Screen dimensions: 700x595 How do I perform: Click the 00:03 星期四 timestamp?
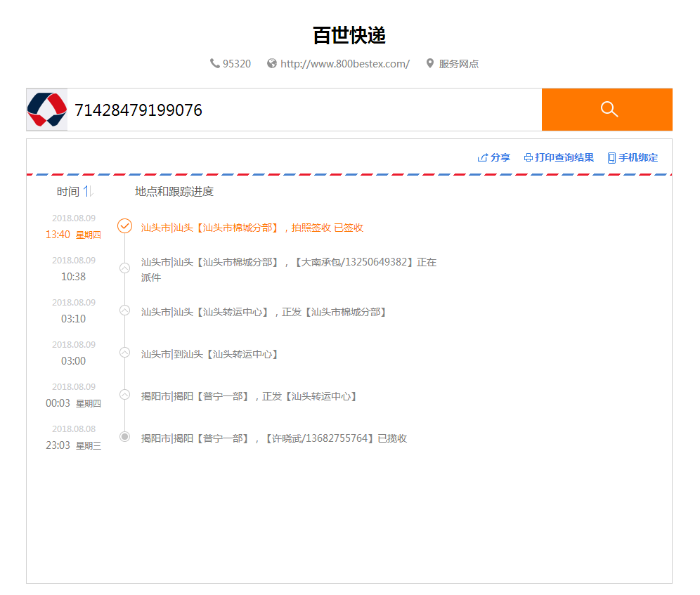click(73, 403)
